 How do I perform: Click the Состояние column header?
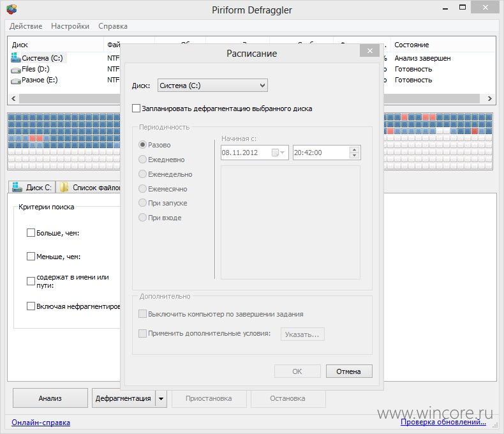[443, 45]
